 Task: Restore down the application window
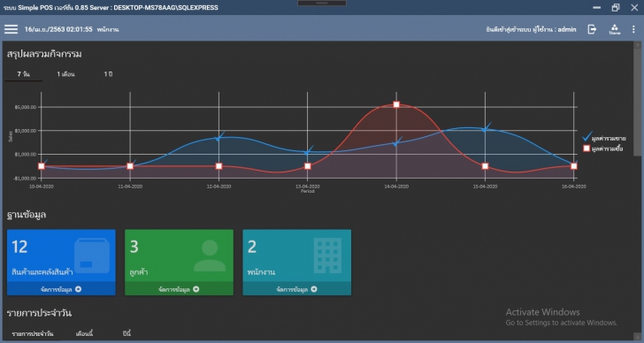(x=616, y=7)
